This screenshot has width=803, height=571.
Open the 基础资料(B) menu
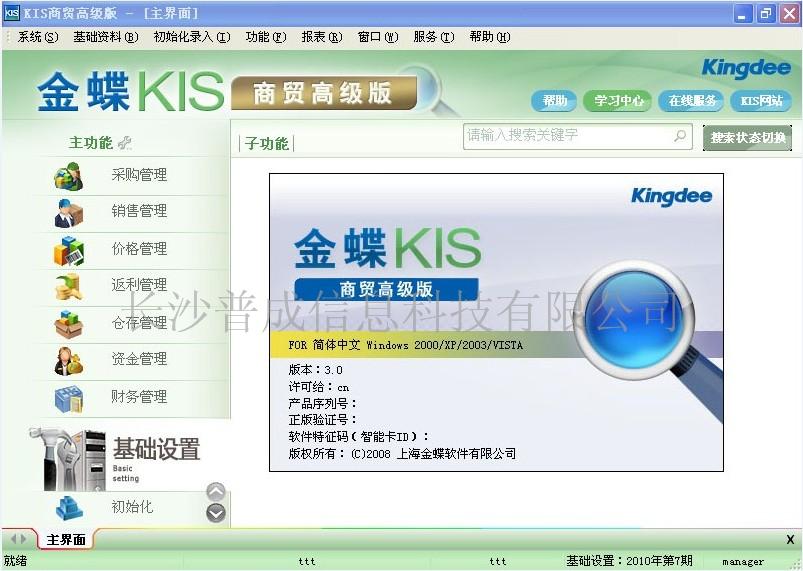(105, 37)
